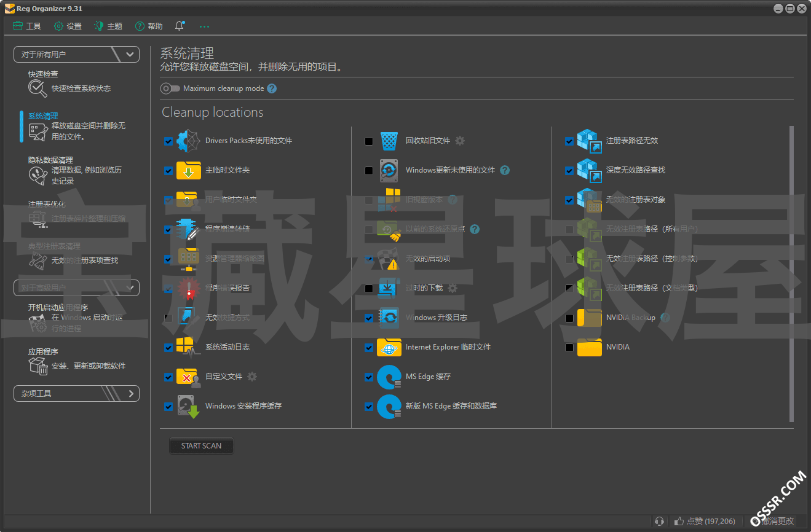Open settings gear next to 自定义文件
Screen dimensions: 811x532
[252, 377]
